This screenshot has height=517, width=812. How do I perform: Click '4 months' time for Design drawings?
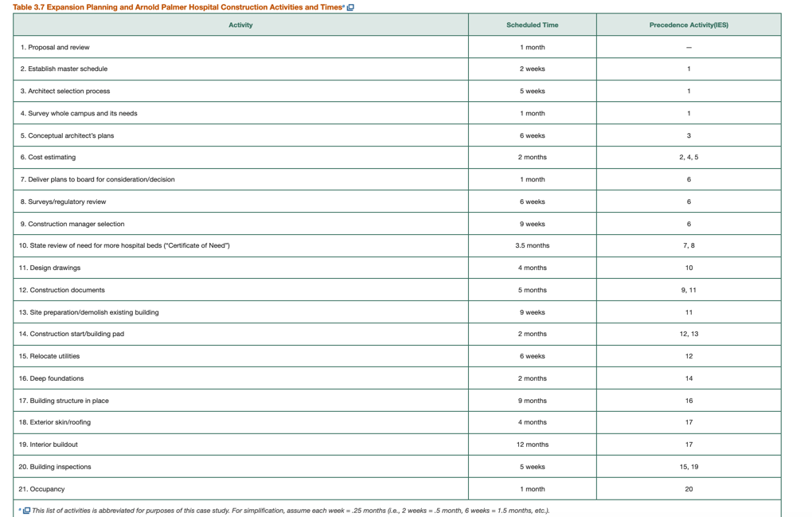pyautogui.click(x=533, y=268)
